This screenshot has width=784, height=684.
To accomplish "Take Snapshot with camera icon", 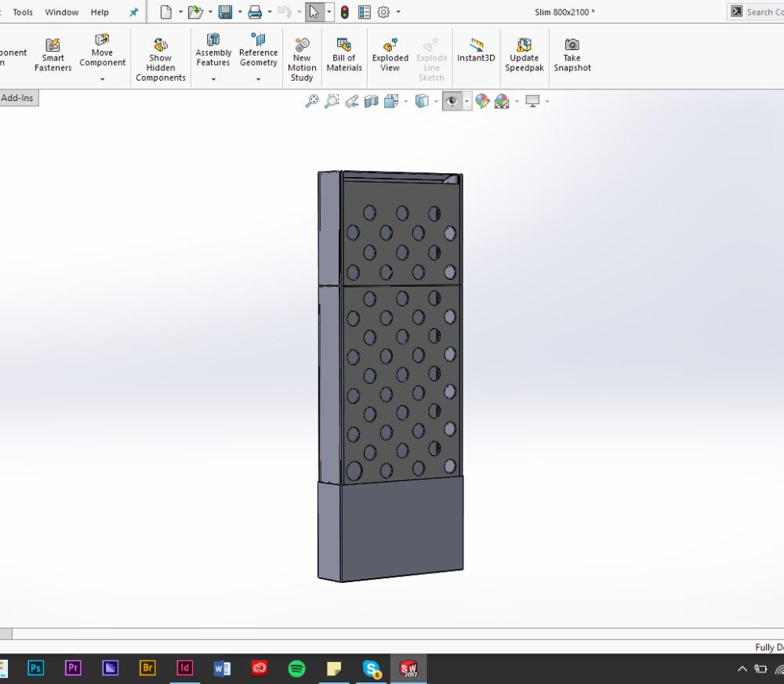I will tap(572, 55).
